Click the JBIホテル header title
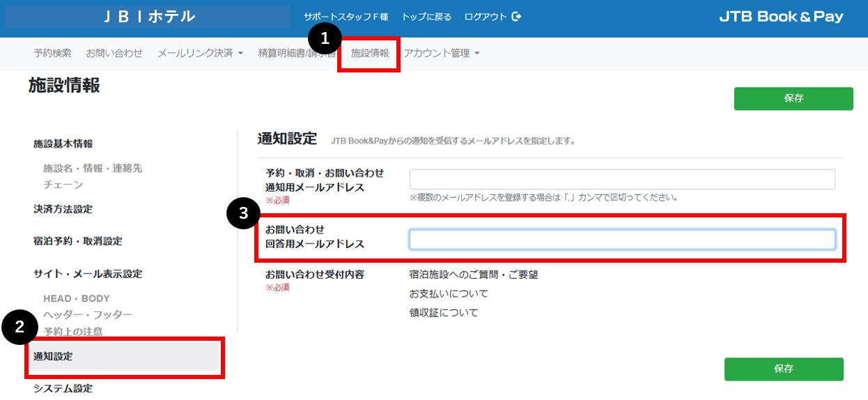 pos(148,17)
